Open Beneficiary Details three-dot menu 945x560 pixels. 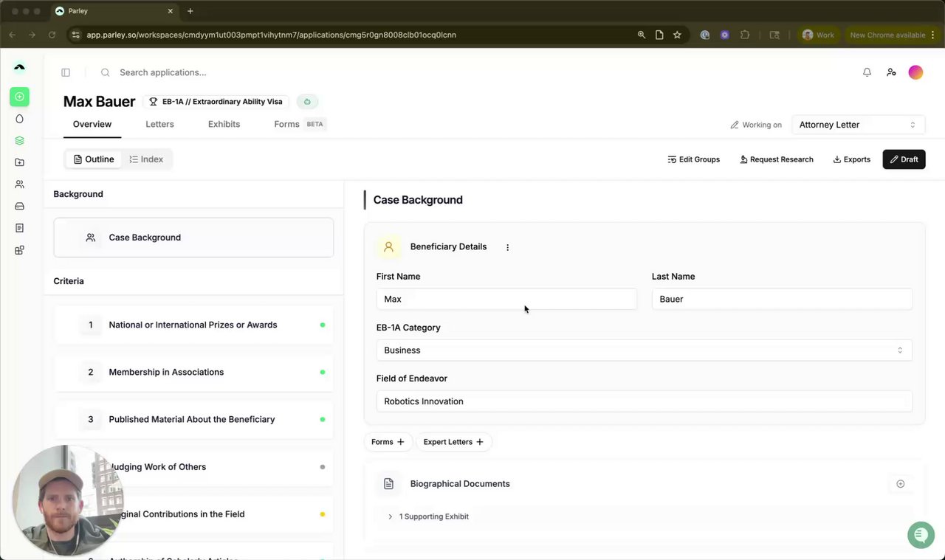(507, 247)
